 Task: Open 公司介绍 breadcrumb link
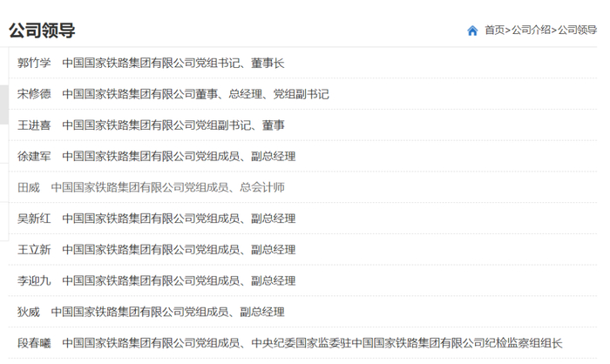click(x=531, y=30)
